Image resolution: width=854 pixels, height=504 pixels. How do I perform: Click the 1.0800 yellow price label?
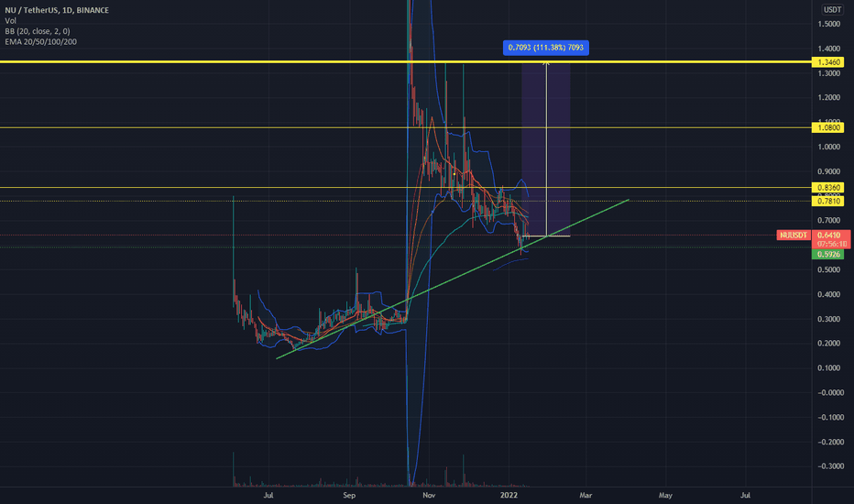coord(827,127)
